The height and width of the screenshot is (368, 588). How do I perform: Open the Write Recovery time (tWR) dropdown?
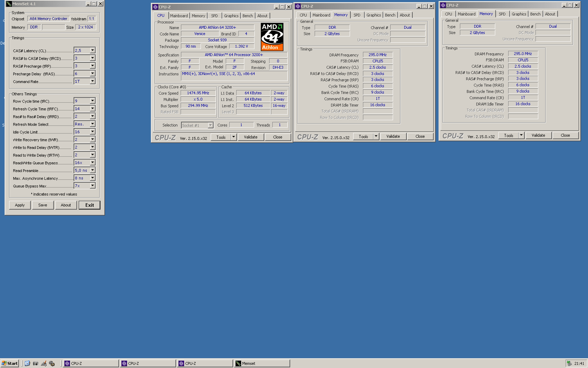93,139
